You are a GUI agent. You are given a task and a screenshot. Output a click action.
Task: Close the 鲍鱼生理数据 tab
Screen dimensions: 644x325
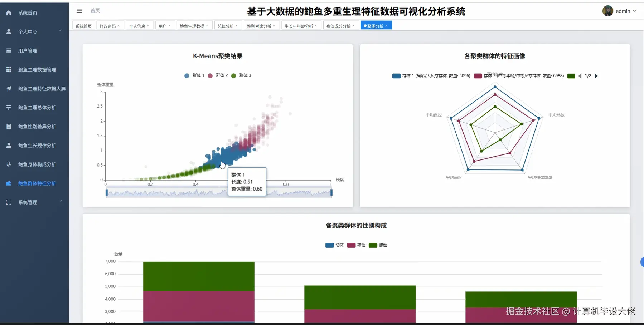point(207,26)
